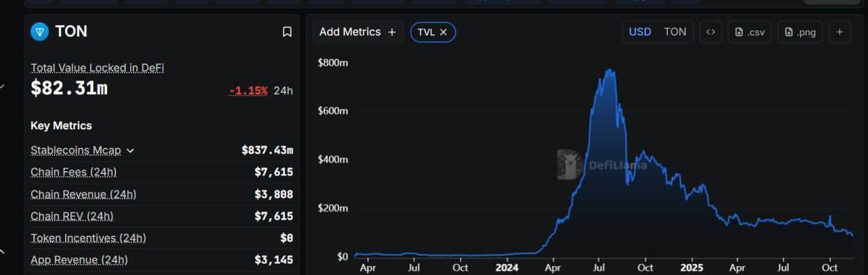Viewport: 868px width, 275px height.
Task: Click the App Revenue (24h) label
Action: (79, 259)
